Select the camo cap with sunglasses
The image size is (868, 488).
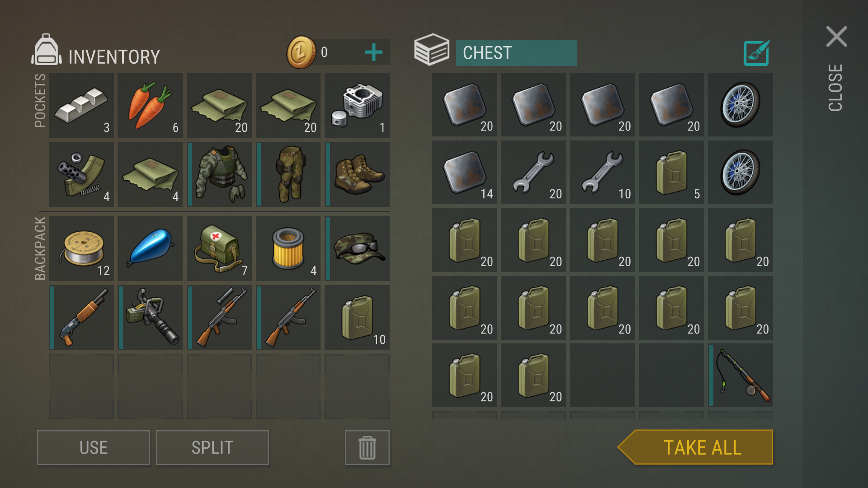357,249
